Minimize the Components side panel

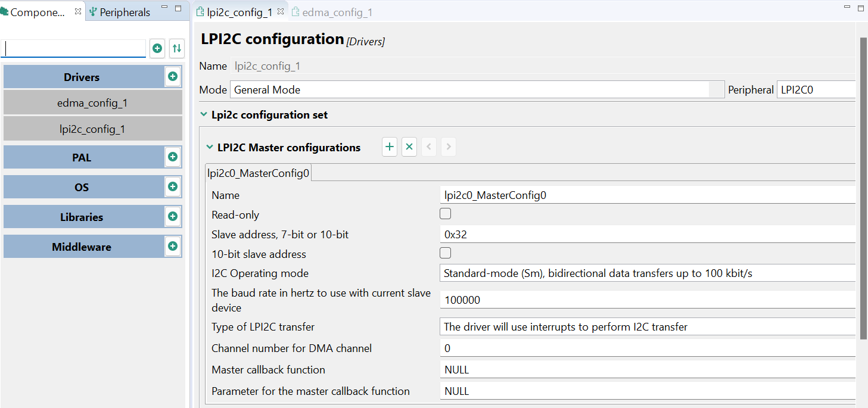pyautogui.click(x=164, y=8)
